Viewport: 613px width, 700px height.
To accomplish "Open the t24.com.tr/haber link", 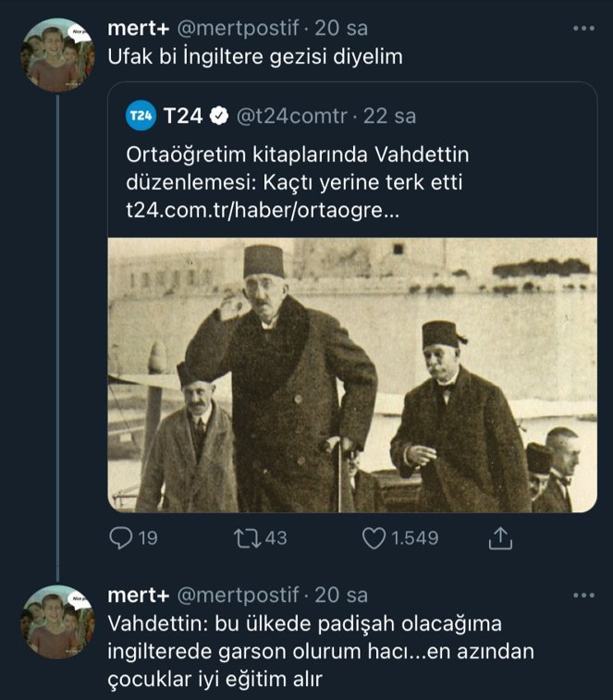I will click(x=263, y=210).
